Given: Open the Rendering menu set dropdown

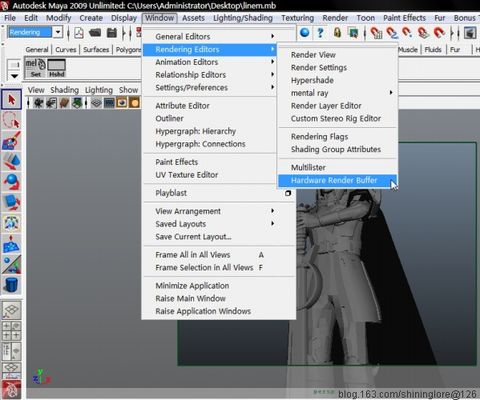Looking at the screenshot, I should (x=58, y=32).
